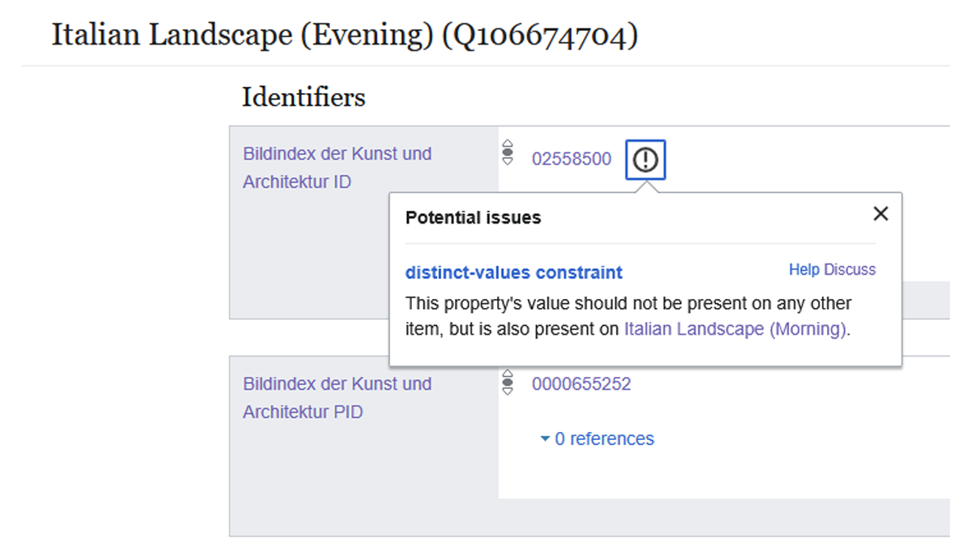Click the Potential issues popup heading
The height and width of the screenshot is (560, 973).
473,217
